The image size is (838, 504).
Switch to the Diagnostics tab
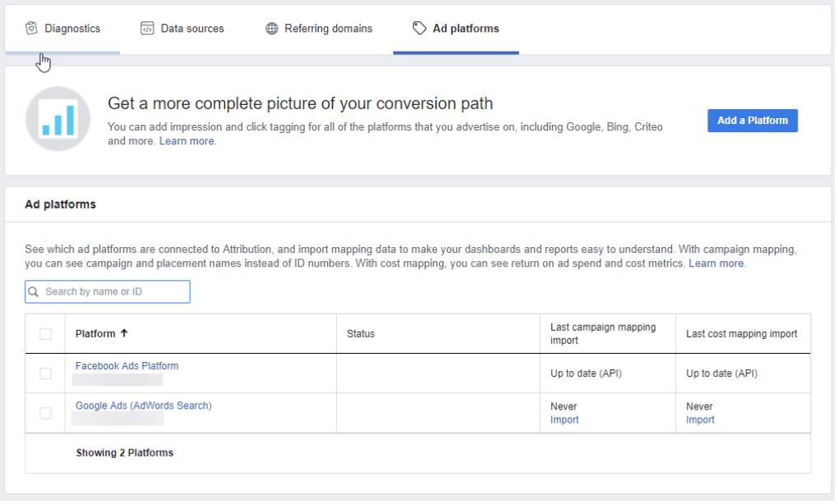pyautogui.click(x=62, y=28)
